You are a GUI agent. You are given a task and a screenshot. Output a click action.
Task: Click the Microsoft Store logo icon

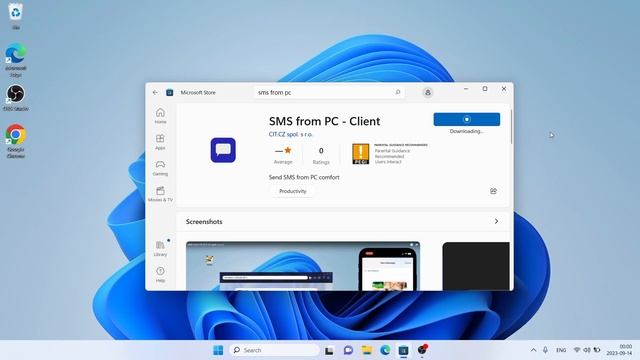170,93
